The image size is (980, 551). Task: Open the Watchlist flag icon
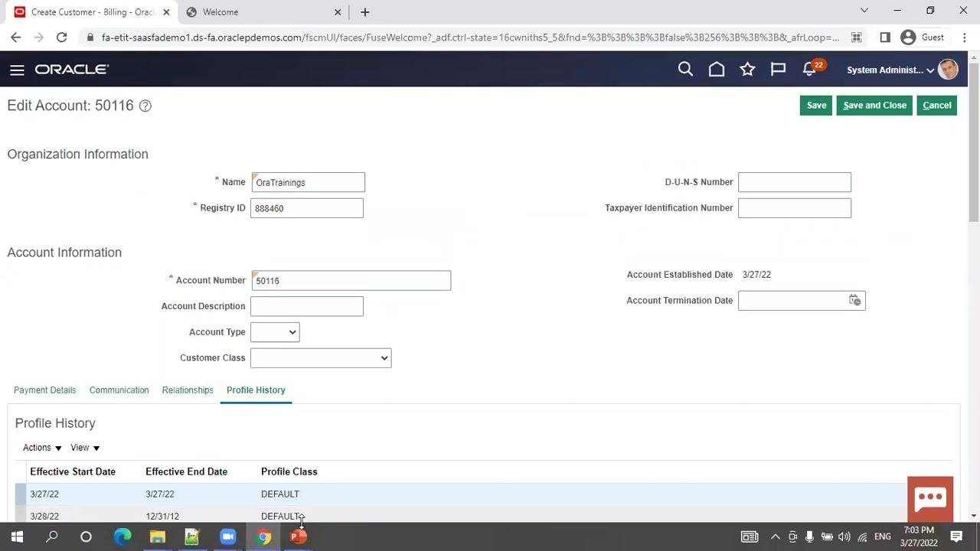(x=778, y=70)
